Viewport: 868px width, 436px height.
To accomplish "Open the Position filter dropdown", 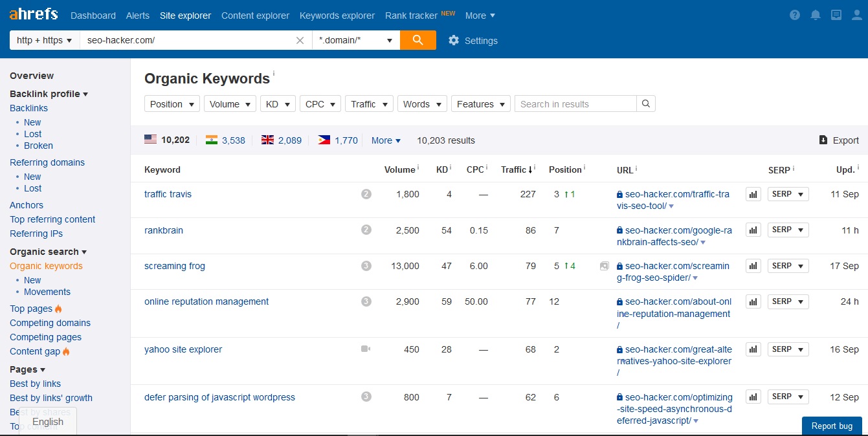I will click(172, 104).
